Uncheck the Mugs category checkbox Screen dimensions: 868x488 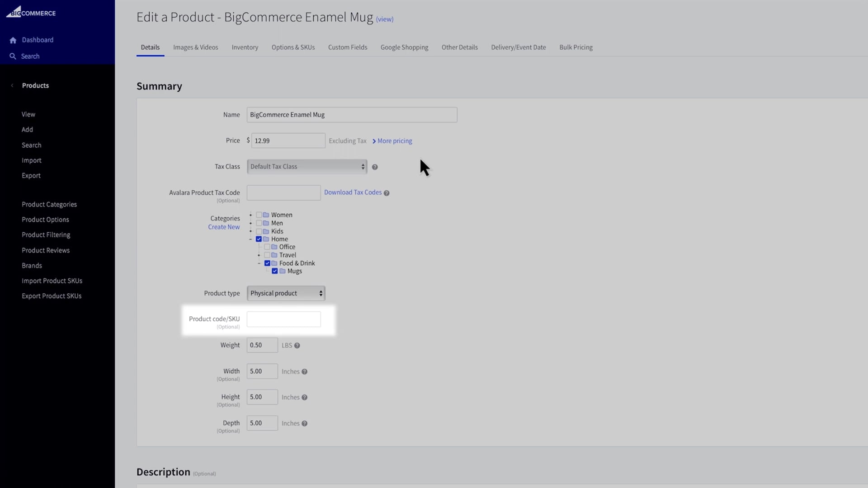pos(275,271)
